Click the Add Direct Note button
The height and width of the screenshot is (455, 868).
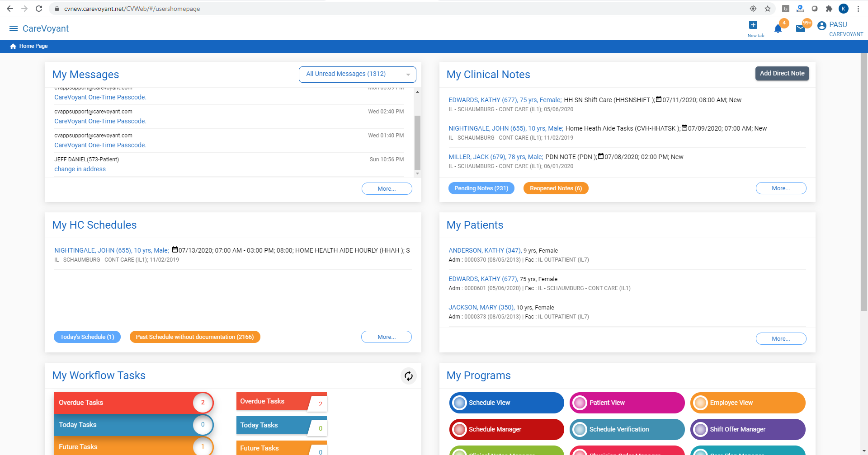tap(782, 74)
